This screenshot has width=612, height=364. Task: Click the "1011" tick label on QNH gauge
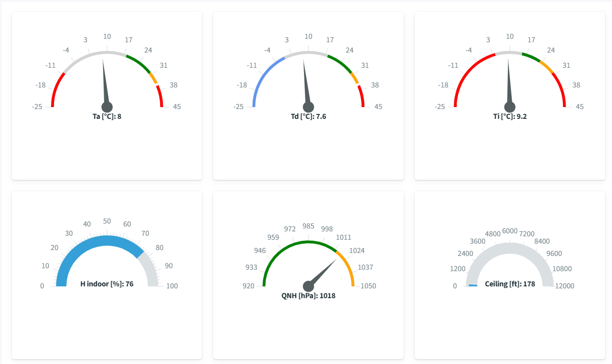(344, 237)
